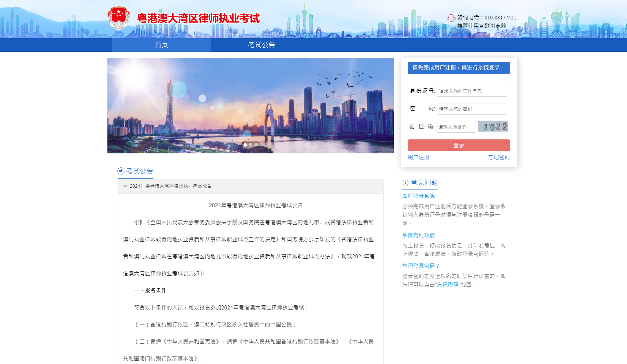Focus the 身份证号 input field

(x=472, y=91)
